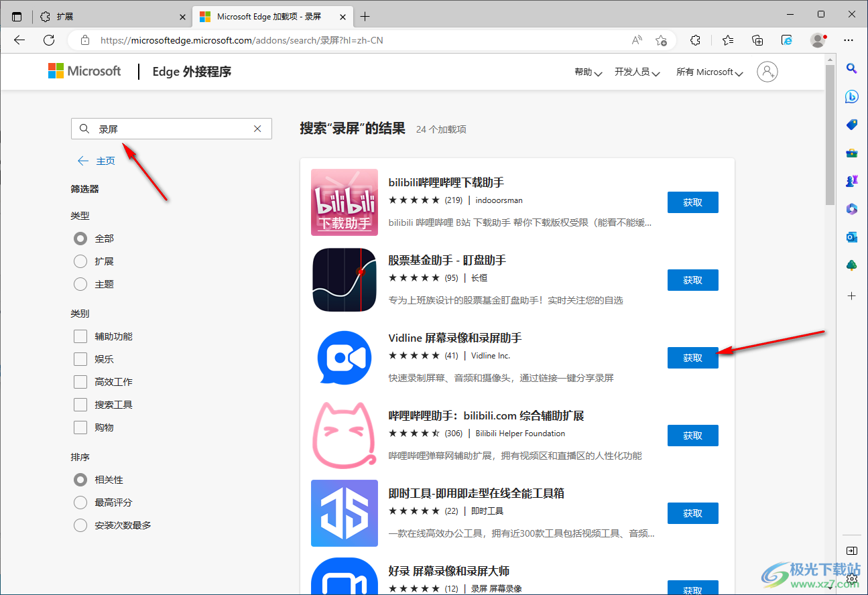Click into the 录屏 search field
Screen dimensions: 868x595
[172, 129]
